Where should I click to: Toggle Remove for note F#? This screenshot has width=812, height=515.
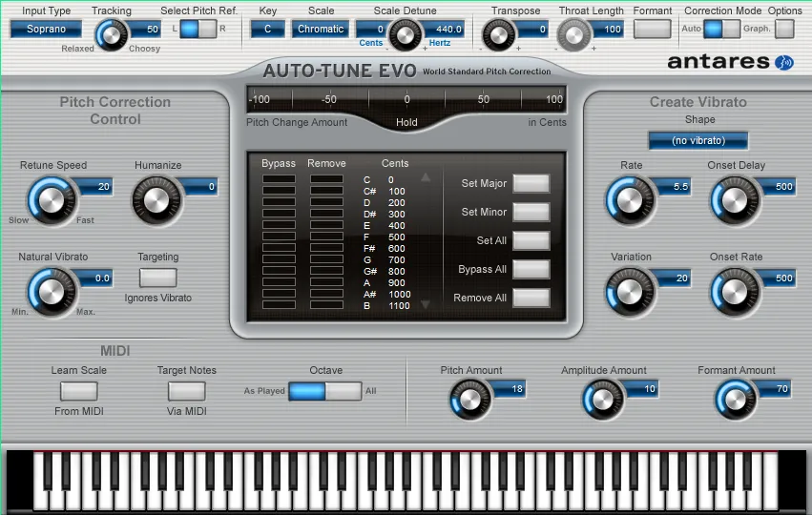[x=326, y=248]
